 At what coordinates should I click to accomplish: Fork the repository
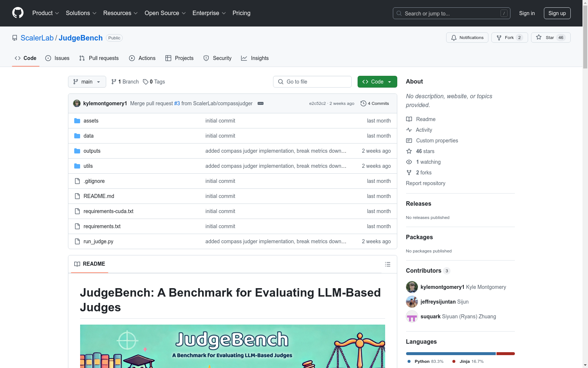coord(510,38)
